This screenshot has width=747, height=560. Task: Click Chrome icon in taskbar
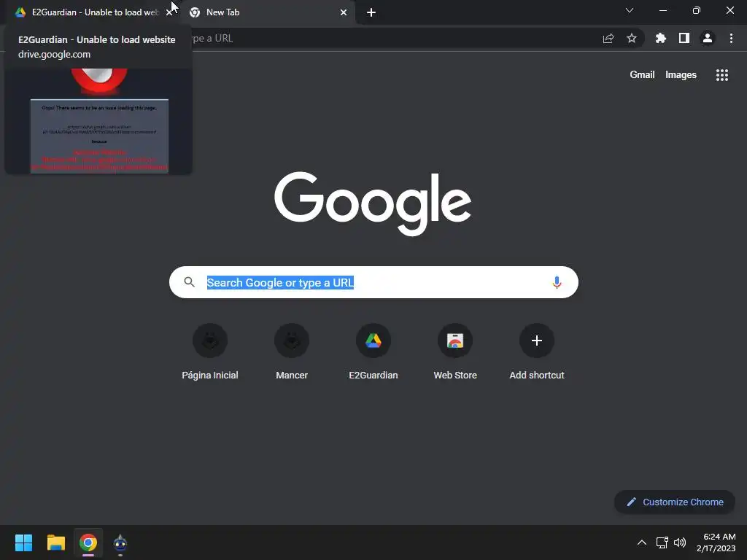pyautogui.click(x=88, y=542)
